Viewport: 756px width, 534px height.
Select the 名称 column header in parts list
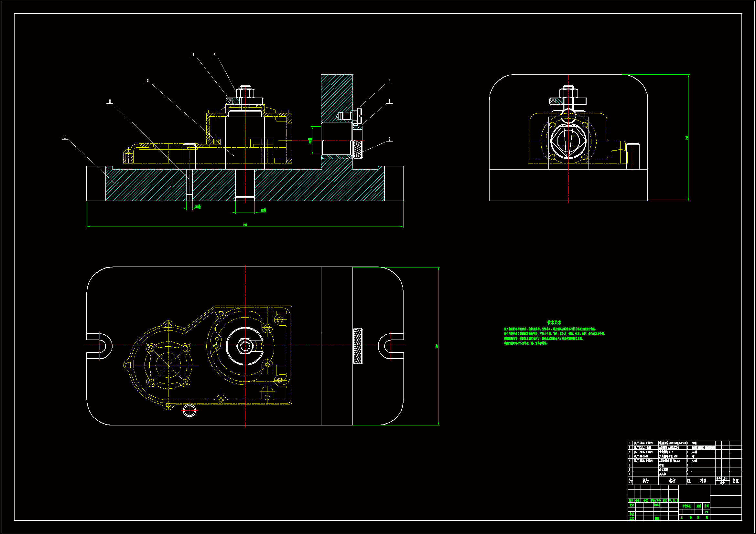[672, 481]
